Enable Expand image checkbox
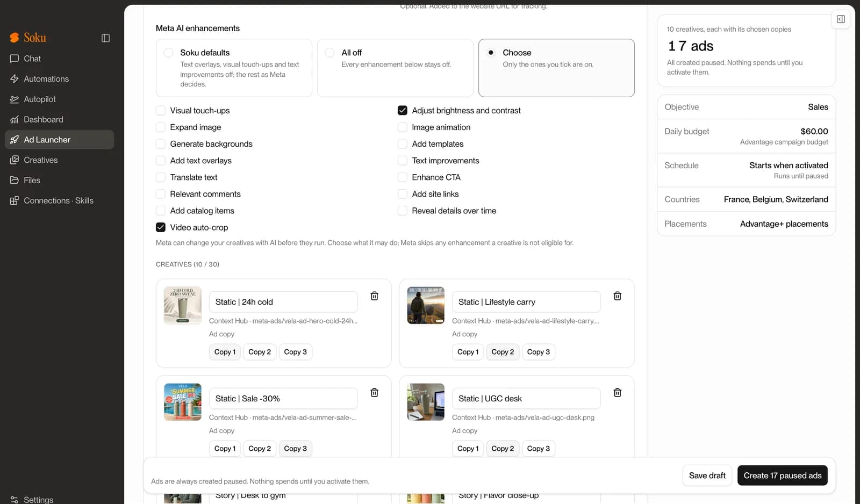The image size is (860, 504). (161, 127)
